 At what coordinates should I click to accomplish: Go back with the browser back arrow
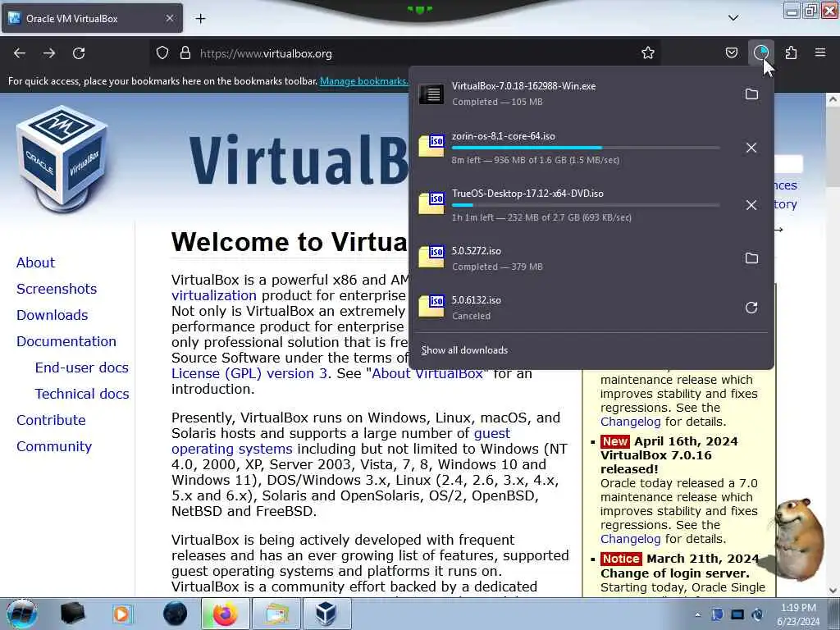pos(20,53)
